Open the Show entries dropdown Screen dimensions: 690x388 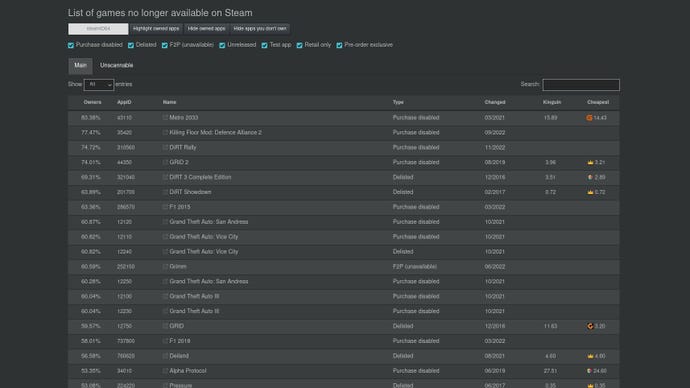(99, 84)
